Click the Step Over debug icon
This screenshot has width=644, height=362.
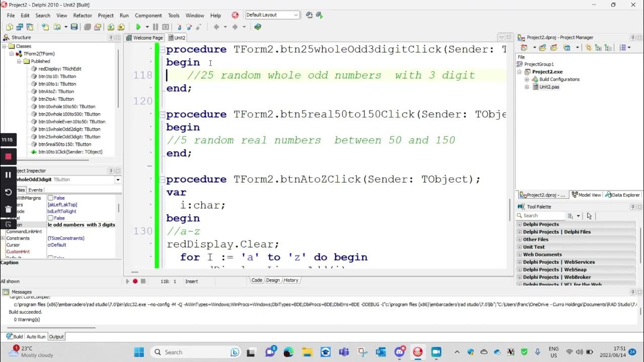click(189, 27)
